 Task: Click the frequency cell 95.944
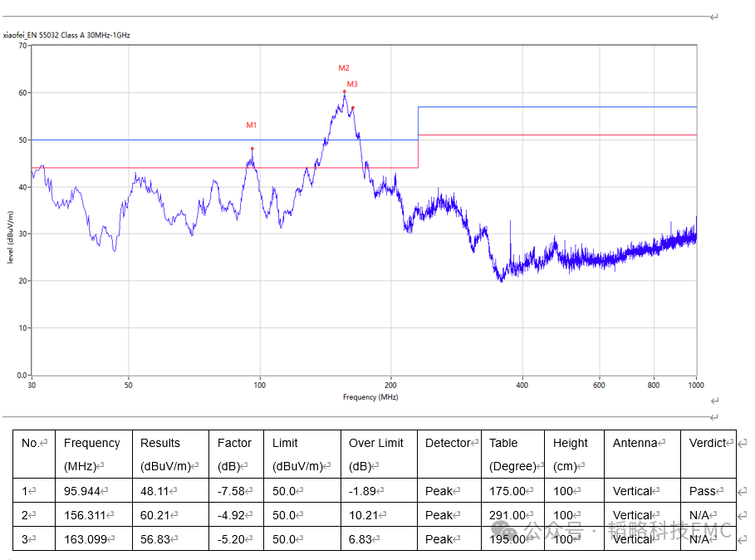[83, 491]
